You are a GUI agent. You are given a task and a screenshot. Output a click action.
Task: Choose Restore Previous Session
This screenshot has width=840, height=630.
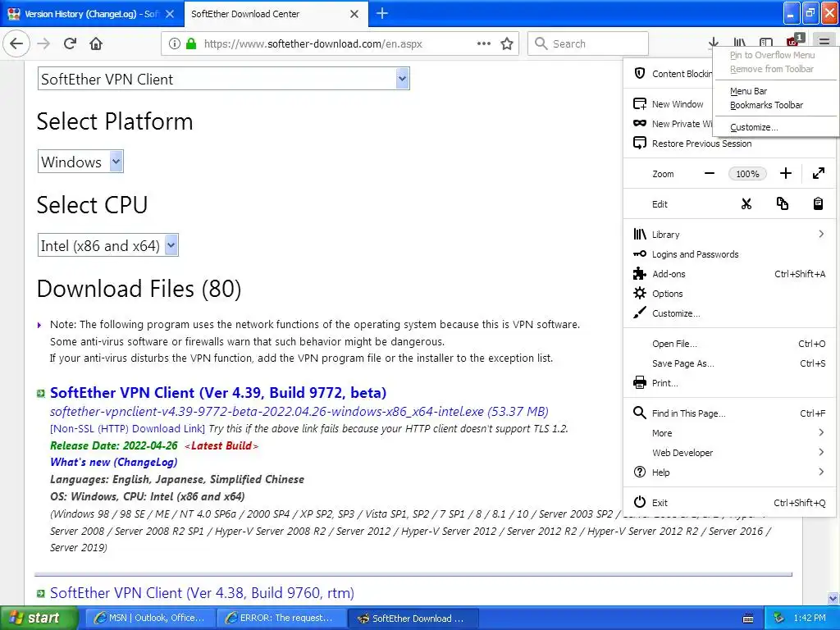click(x=729, y=144)
